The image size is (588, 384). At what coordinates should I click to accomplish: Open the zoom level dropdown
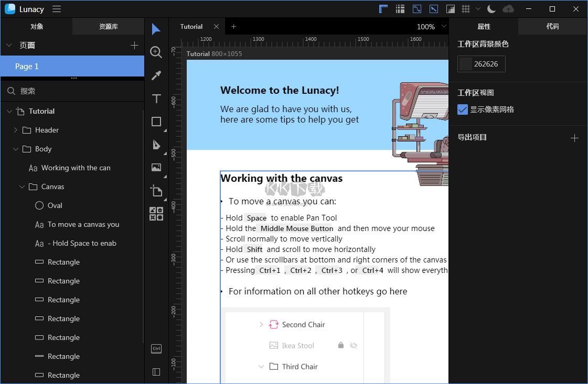pyautogui.click(x=444, y=26)
